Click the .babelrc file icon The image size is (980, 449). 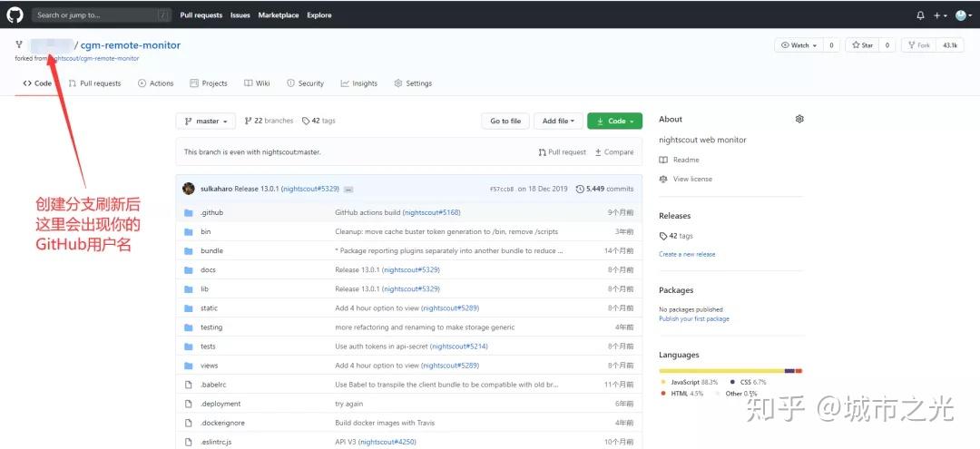[189, 385]
